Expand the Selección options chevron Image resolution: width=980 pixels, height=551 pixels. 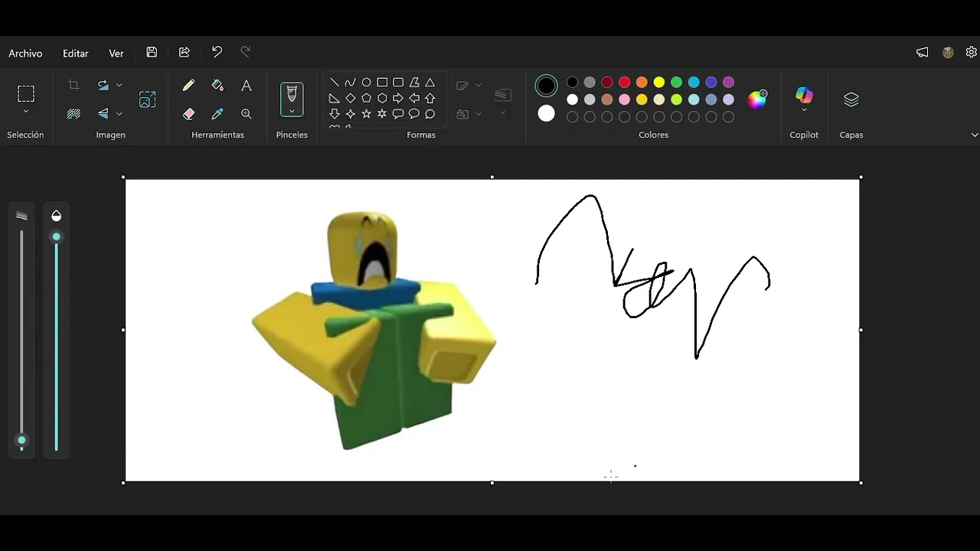coord(26,112)
